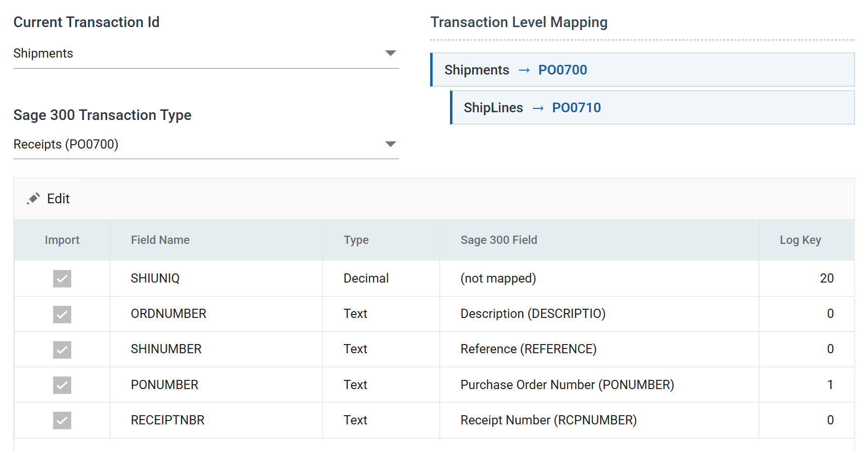
Task: Click the Description (DESCRIPTIO) cell
Action: (599, 314)
